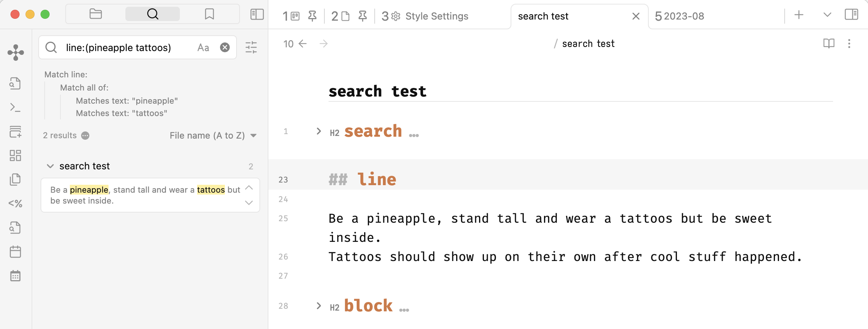Collapse the search test results group

click(x=50, y=166)
